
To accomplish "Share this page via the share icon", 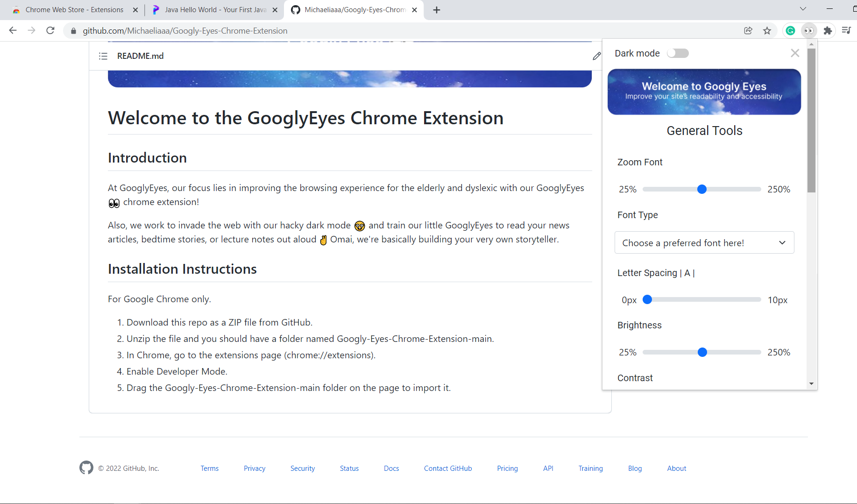I will point(748,30).
